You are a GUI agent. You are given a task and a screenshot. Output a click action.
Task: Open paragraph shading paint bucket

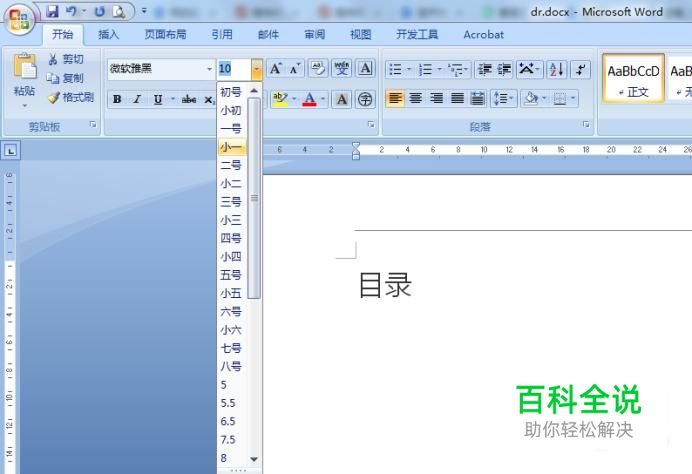coord(531,98)
